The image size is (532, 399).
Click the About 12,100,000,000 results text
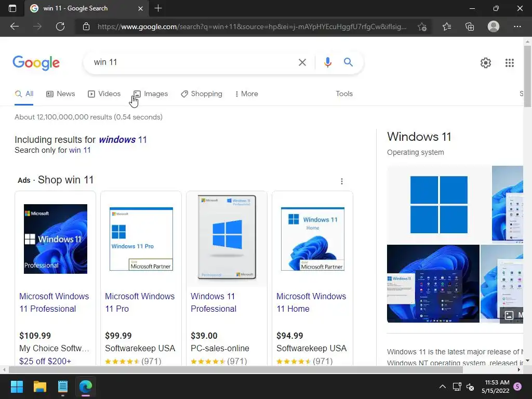pos(88,117)
